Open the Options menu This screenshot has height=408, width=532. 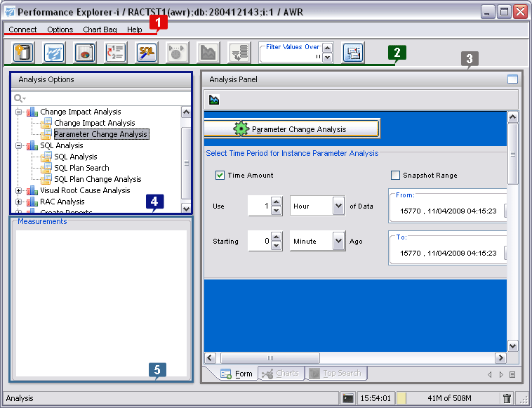pyautogui.click(x=60, y=29)
